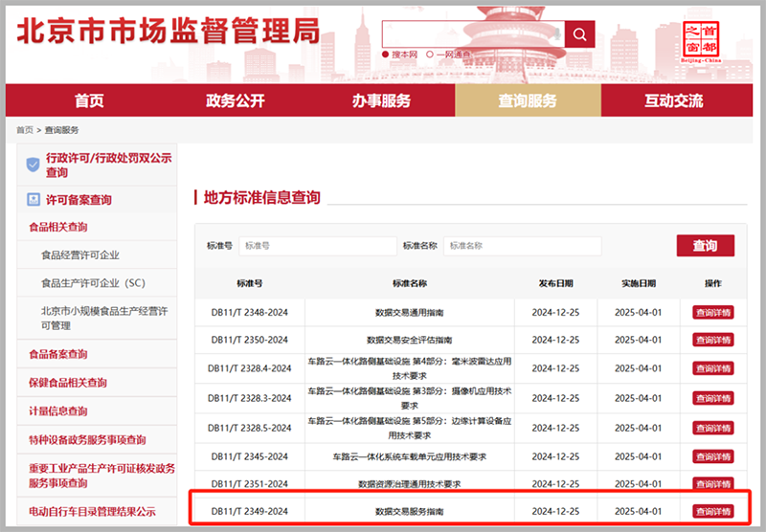This screenshot has width=766, height=532.
Task: Click the 实施日期 column header
Action: (x=639, y=283)
